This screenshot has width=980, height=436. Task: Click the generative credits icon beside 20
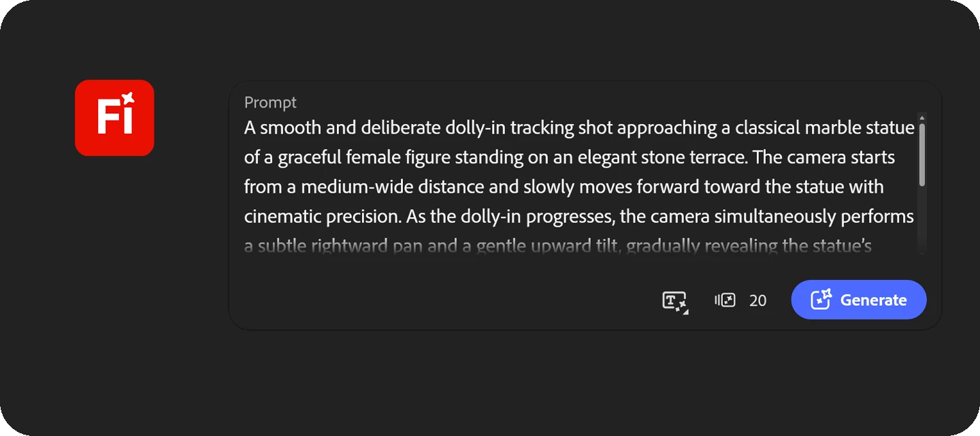coord(725,300)
